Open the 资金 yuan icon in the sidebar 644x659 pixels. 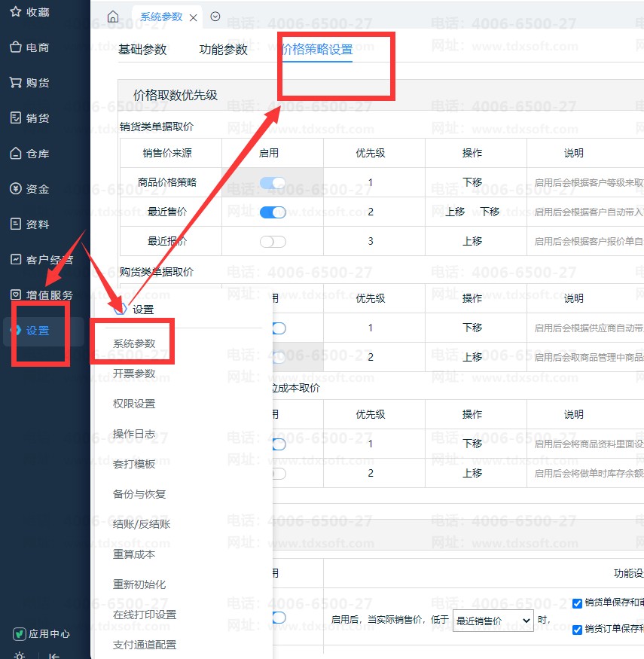[15, 189]
